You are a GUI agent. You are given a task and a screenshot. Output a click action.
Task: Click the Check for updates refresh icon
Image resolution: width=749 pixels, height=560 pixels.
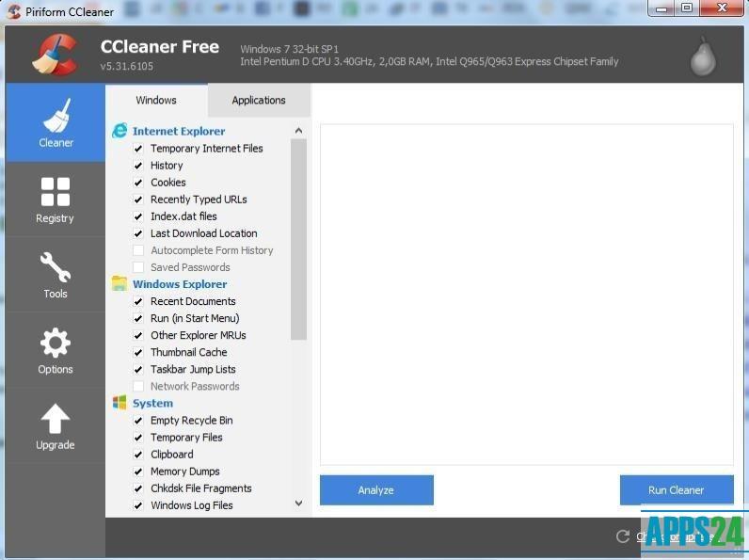pyautogui.click(x=622, y=536)
